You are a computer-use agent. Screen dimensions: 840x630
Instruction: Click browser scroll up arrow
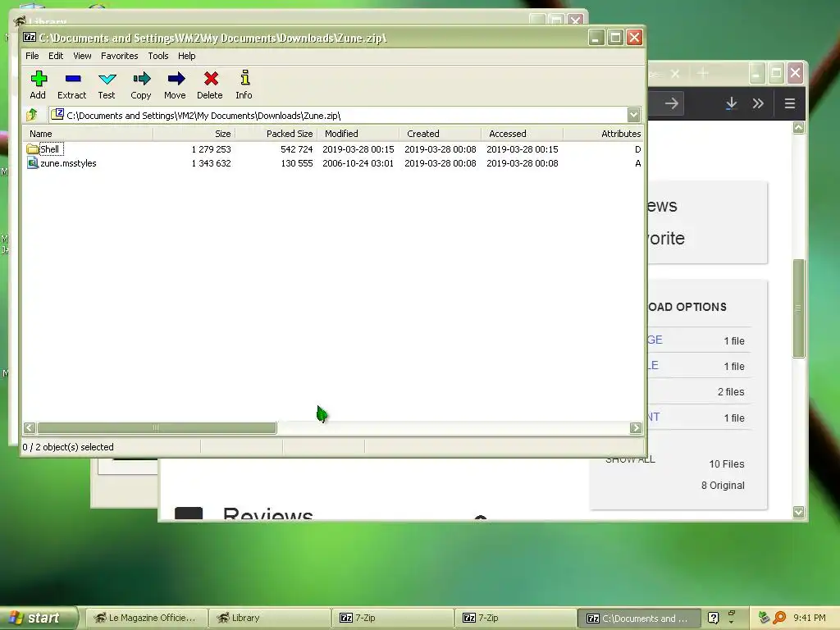click(799, 127)
